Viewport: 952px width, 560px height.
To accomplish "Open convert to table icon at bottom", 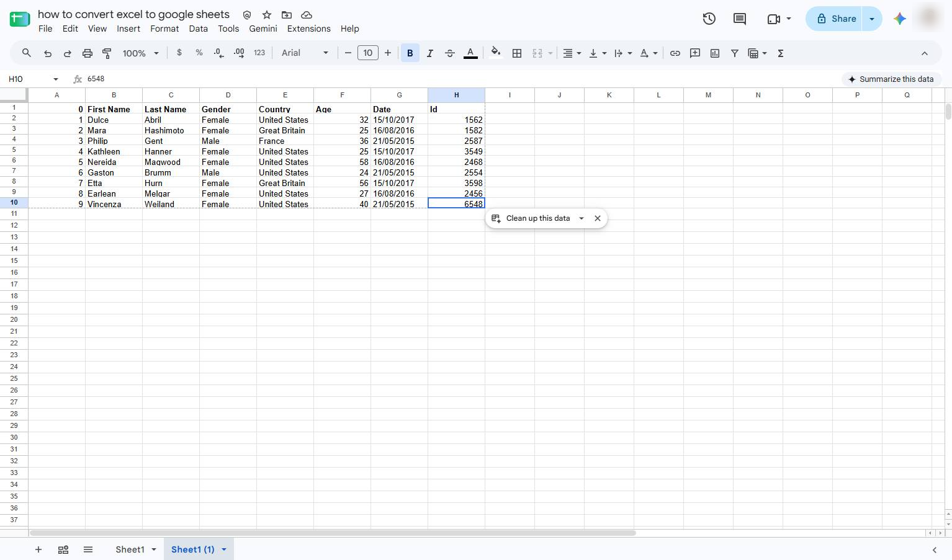I will click(x=63, y=549).
